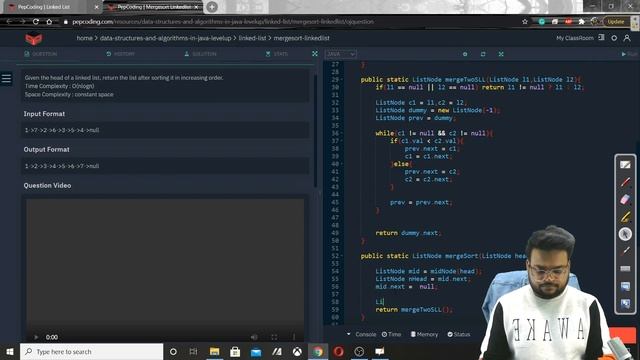The width and height of the screenshot is (640, 360).
Task: Select the PepCoding Mergesort Linkedlist browser tab
Action: click(154, 7)
